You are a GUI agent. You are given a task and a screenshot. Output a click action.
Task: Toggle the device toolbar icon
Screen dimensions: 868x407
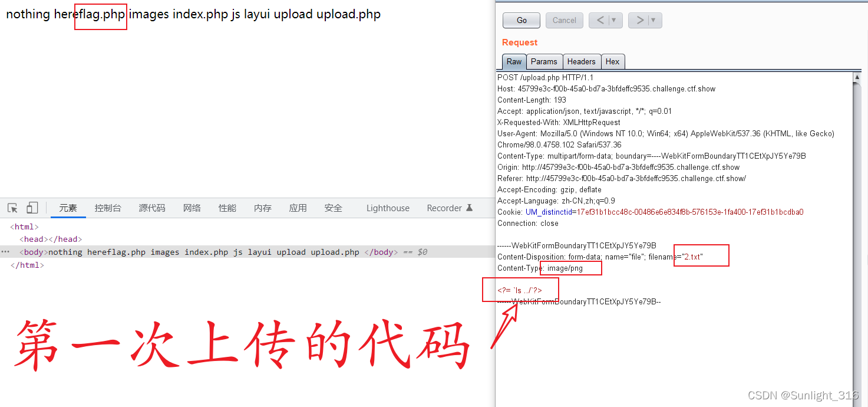pos(32,208)
